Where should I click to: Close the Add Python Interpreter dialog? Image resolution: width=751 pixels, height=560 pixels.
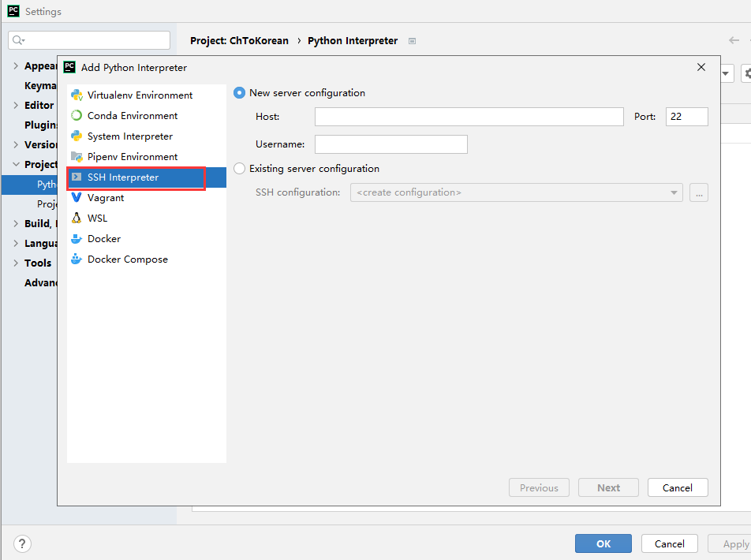coord(701,67)
